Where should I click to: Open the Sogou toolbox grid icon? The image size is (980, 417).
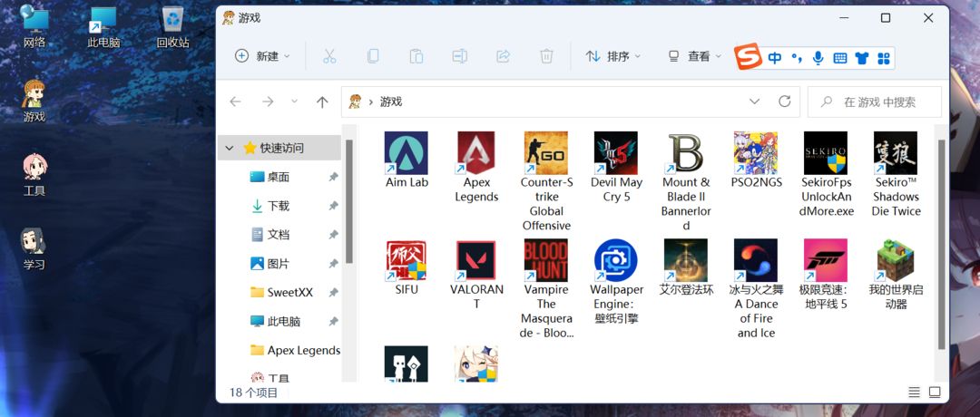[883, 58]
